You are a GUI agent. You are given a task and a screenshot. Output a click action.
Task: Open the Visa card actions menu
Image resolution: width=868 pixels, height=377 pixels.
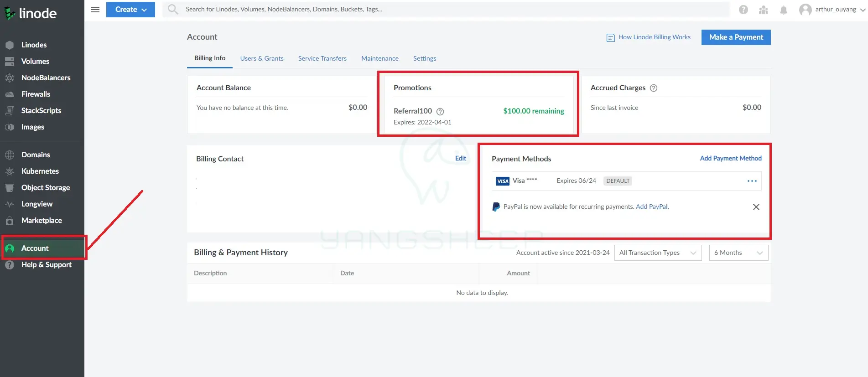click(752, 181)
